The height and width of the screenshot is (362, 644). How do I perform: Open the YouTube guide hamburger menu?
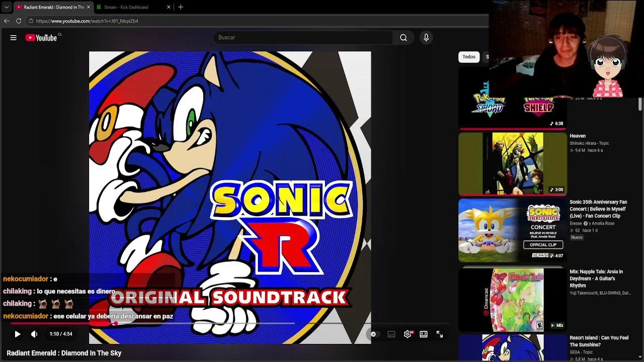14,38
